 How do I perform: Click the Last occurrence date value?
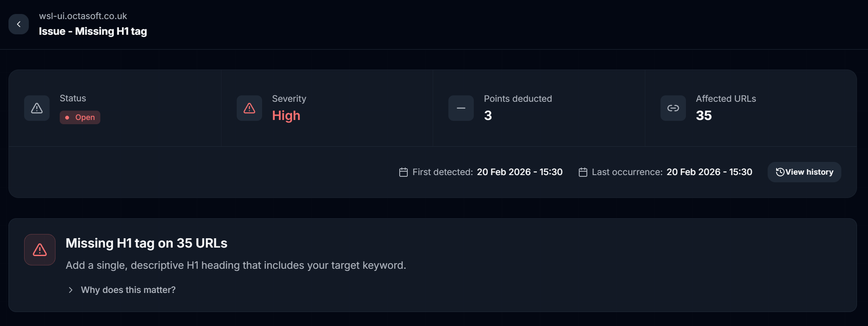click(x=709, y=172)
